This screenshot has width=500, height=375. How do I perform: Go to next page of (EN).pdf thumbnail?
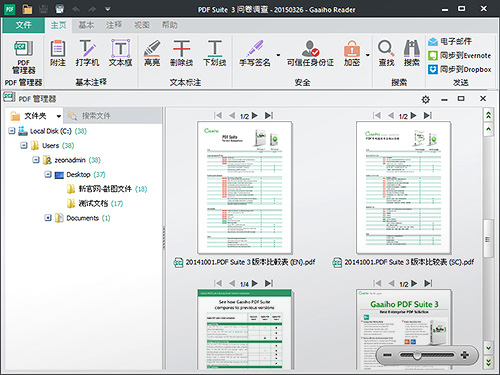coord(255,116)
